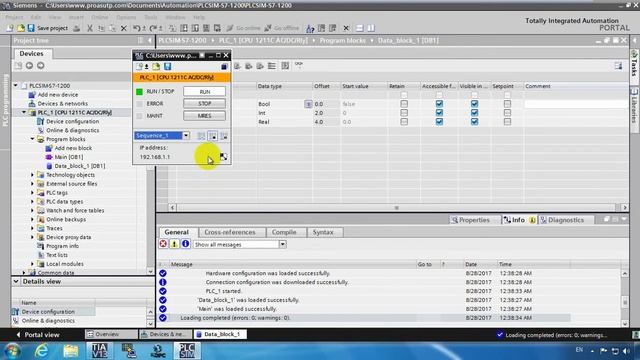Navigate forward in project tree

click(x=40, y=66)
